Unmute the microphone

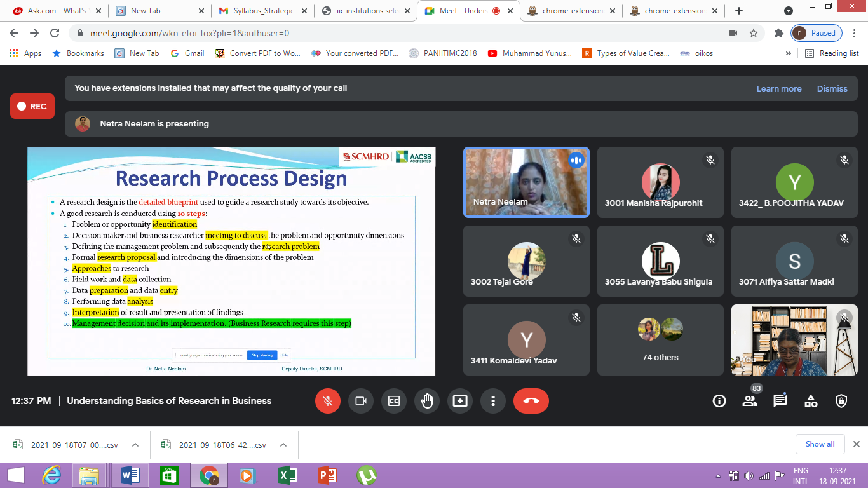tap(328, 401)
